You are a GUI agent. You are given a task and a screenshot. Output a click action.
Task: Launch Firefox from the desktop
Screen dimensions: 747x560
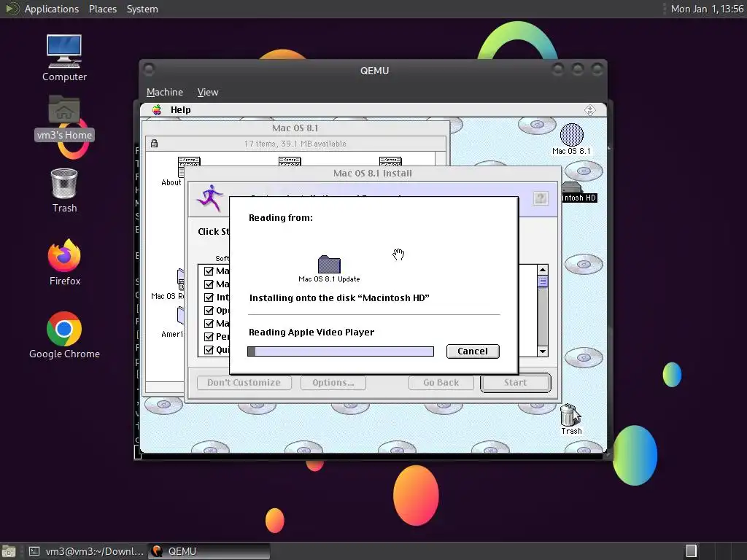tap(64, 255)
